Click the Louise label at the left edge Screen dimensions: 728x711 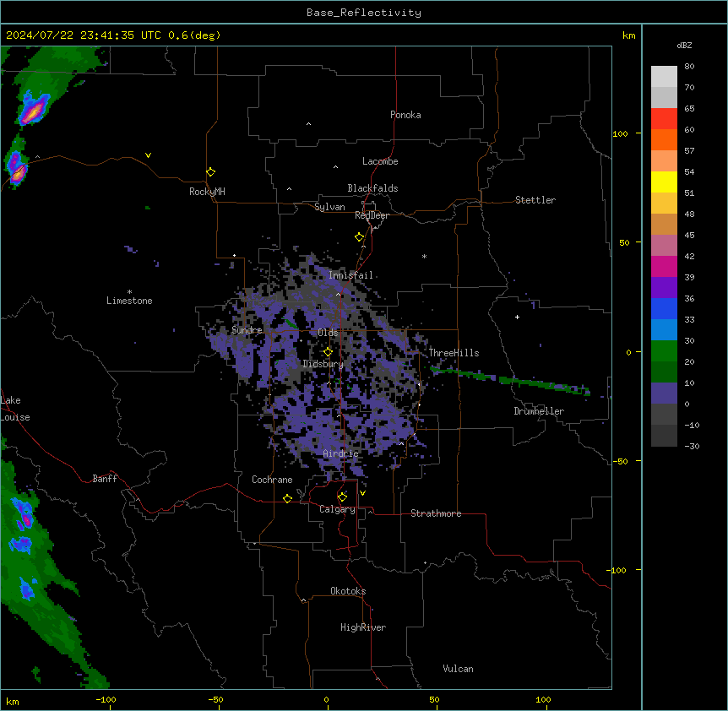(x=15, y=417)
